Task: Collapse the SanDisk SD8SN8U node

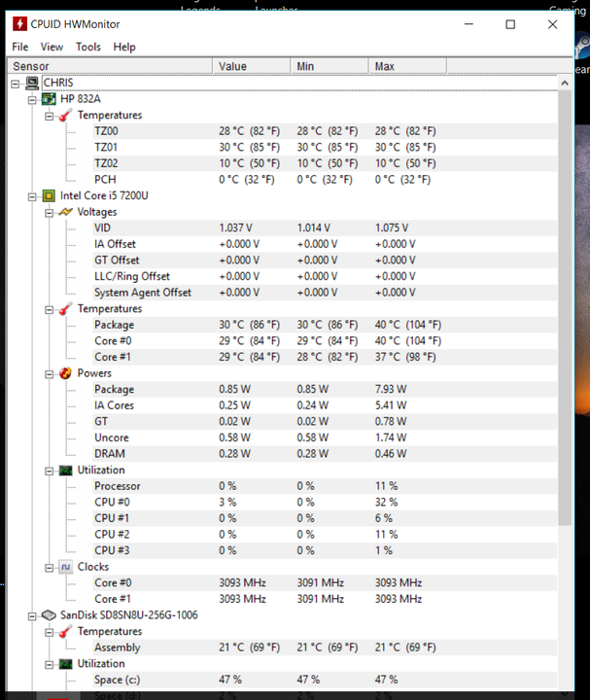Action: pyautogui.click(x=32, y=616)
